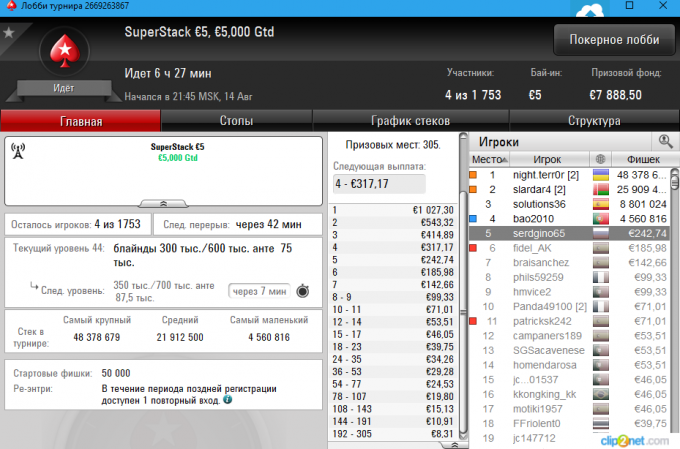Select player motiki1957 row
Screen dimensions: 680x449
coord(569,409)
